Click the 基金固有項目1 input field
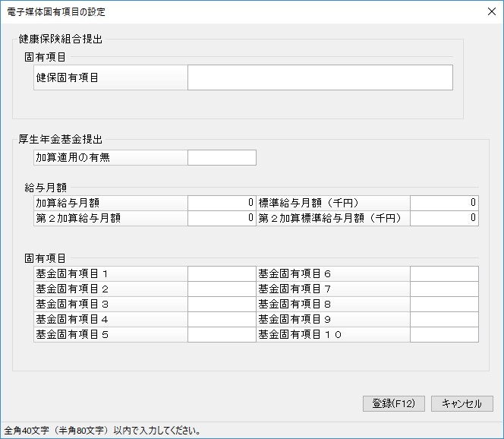This screenshot has width=504, height=439. pos(222,273)
